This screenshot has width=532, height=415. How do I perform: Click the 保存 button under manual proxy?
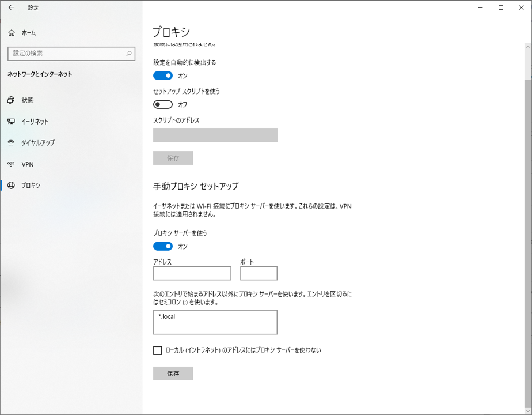[x=173, y=373]
